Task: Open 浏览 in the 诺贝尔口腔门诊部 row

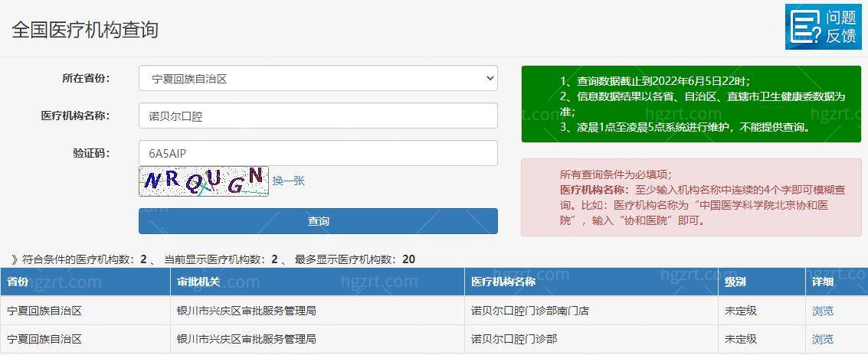Action: click(823, 338)
